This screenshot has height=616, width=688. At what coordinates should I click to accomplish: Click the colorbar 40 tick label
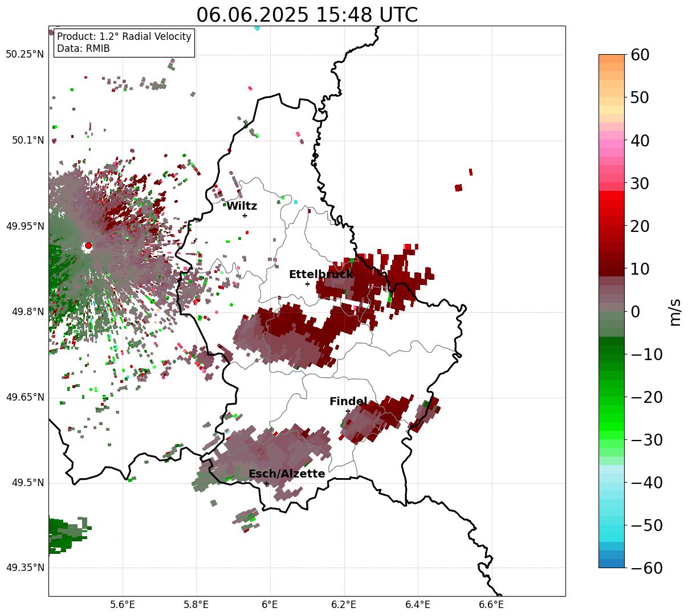tap(639, 140)
